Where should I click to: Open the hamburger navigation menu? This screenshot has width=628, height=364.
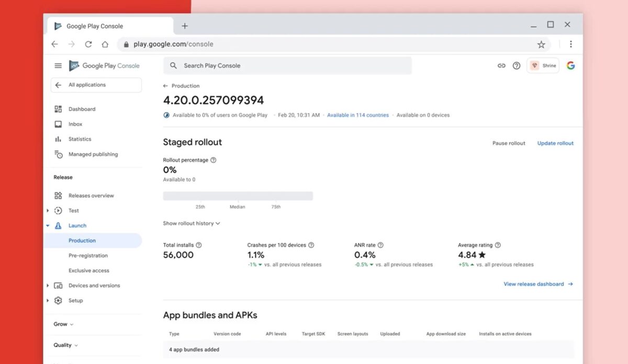(x=58, y=66)
